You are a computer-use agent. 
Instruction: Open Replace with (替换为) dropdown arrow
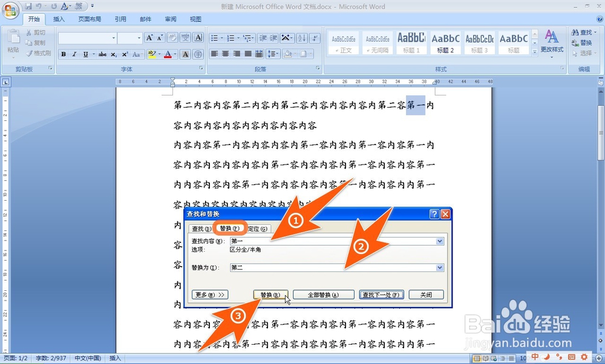tap(439, 268)
